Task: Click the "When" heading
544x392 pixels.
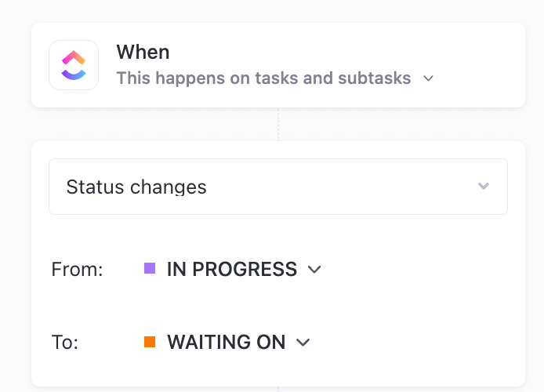Action: [143, 53]
